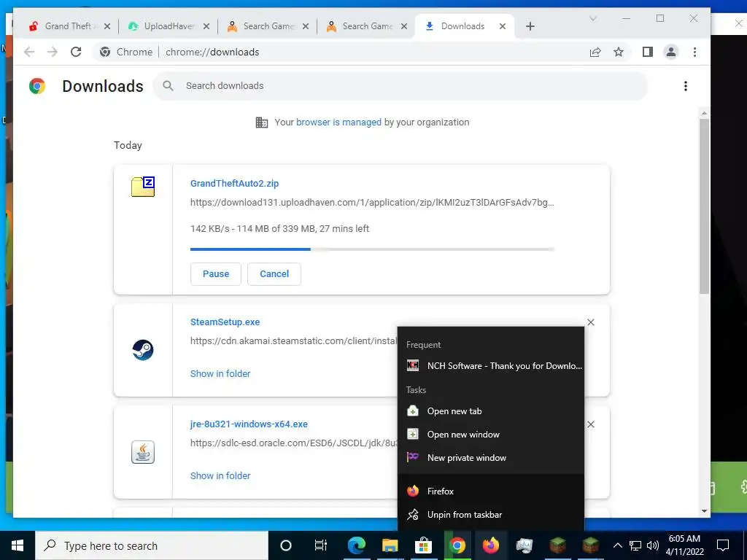Remove jre-8u321-windows-x64.exe from the list
The image size is (747, 560).
[x=591, y=424]
